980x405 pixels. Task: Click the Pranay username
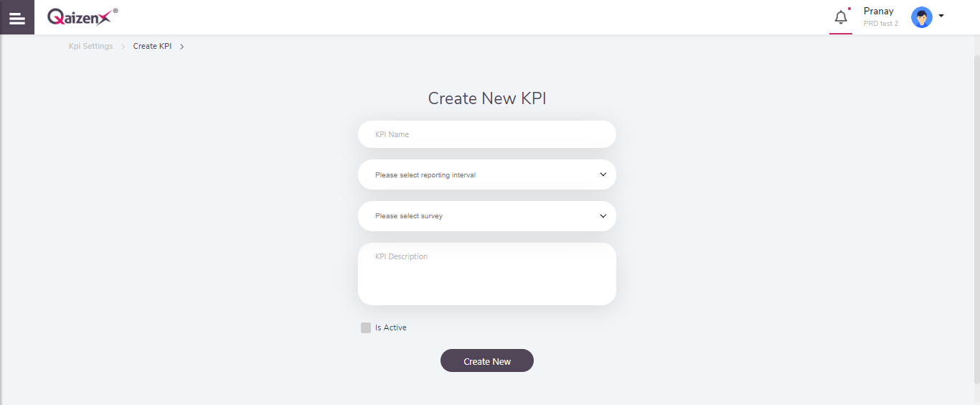[x=878, y=11]
